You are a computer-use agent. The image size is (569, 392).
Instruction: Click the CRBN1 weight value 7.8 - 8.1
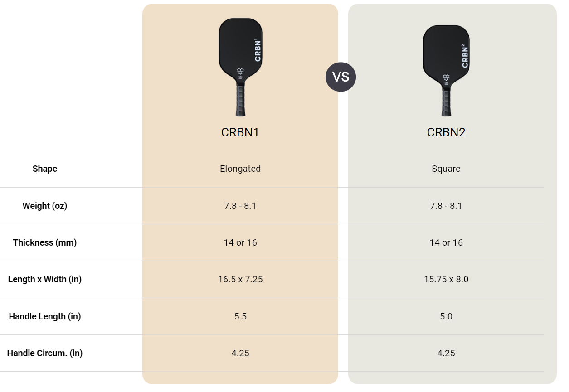click(x=240, y=206)
